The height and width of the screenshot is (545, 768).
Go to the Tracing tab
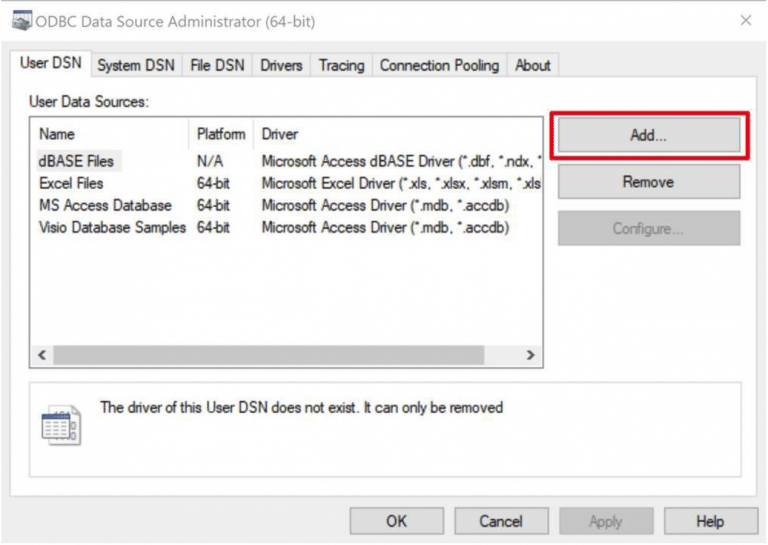(x=341, y=65)
